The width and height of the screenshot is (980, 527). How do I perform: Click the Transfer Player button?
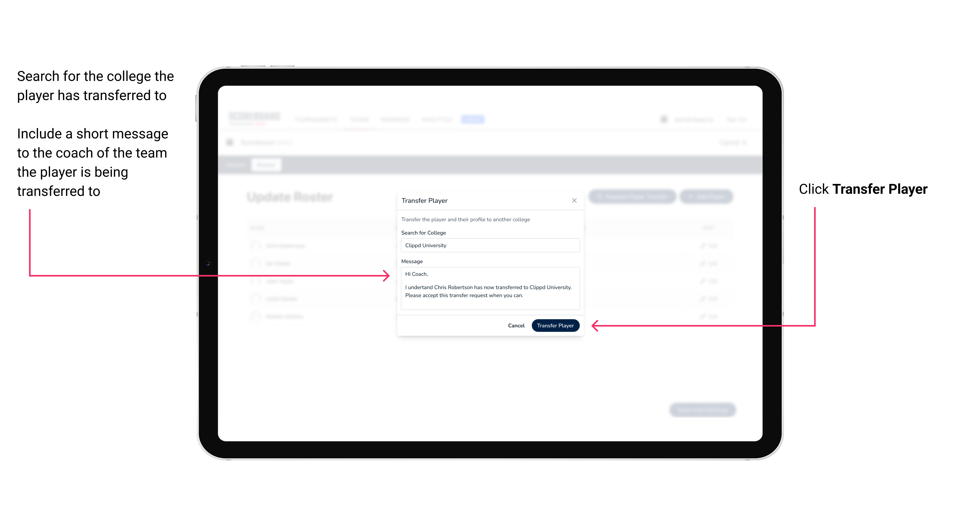(555, 326)
